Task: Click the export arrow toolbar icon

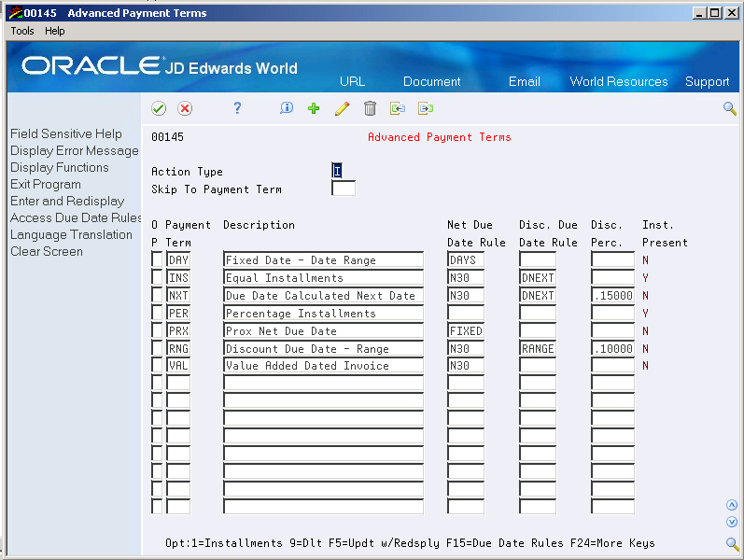Action: click(426, 108)
